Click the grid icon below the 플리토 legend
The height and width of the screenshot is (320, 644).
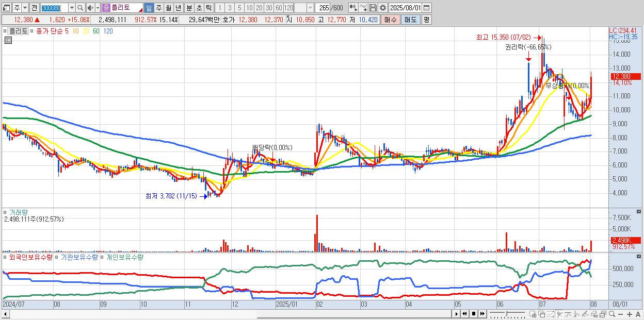8,41
